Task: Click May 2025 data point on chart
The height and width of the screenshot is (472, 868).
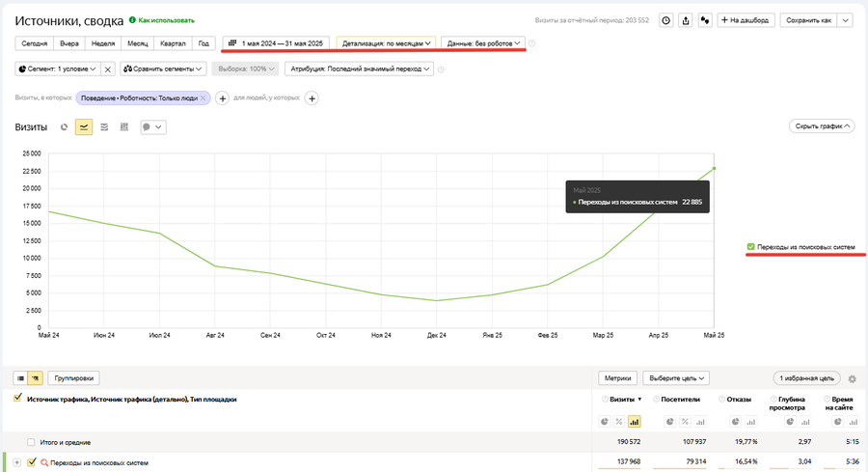Action: (714, 169)
